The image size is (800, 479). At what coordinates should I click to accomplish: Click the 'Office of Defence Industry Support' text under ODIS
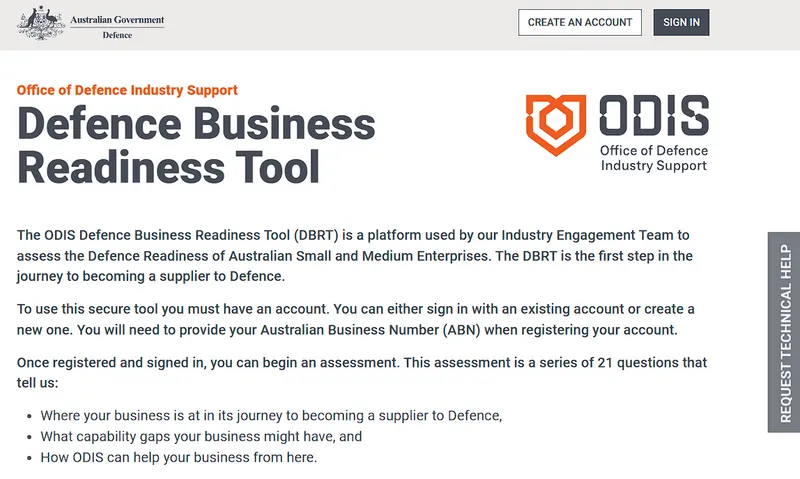point(654,158)
